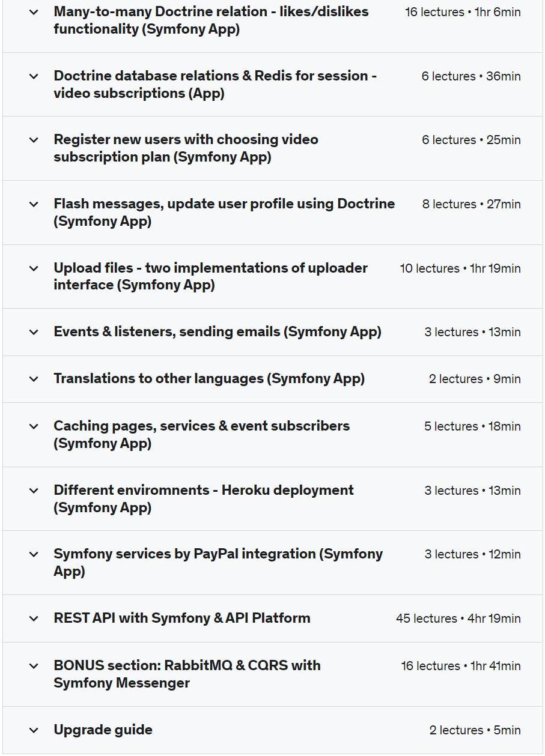545x756 pixels.
Task: Select the Translations to other languages heading
Action: pyautogui.click(x=209, y=378)
